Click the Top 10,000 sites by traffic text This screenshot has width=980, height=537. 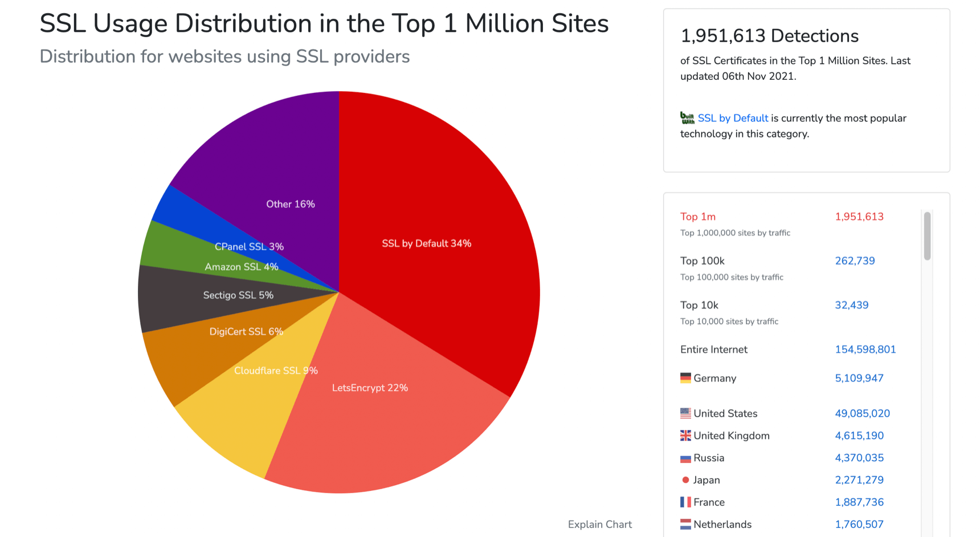coord(729,322)
